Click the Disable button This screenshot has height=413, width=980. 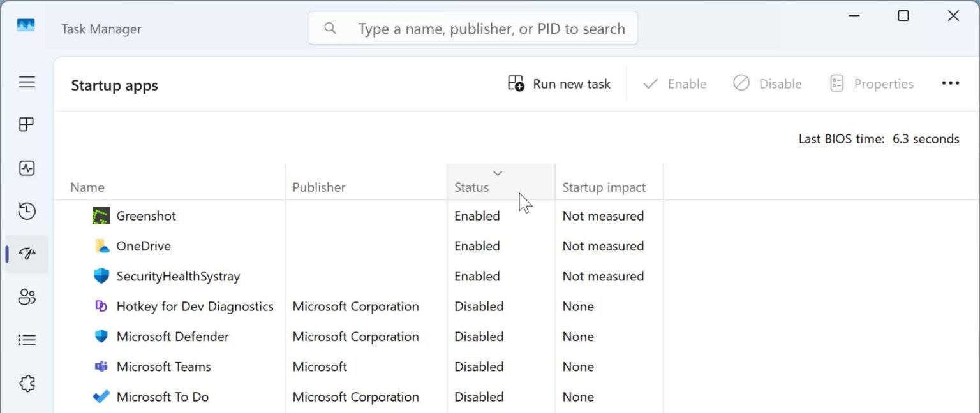768,83
